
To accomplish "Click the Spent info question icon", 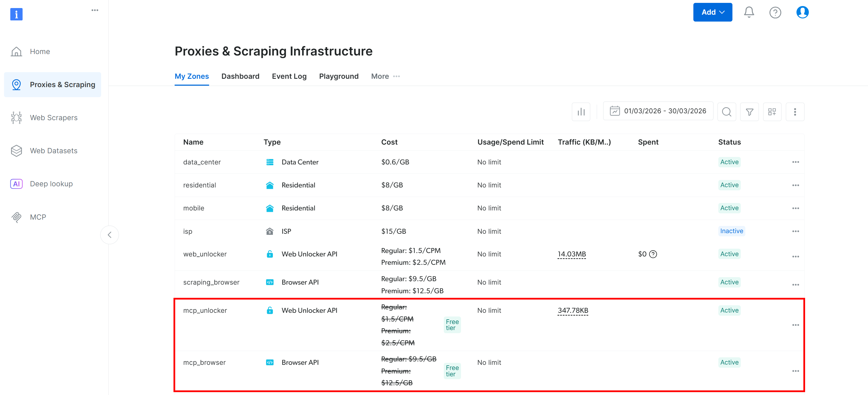I will pos(653,254).
